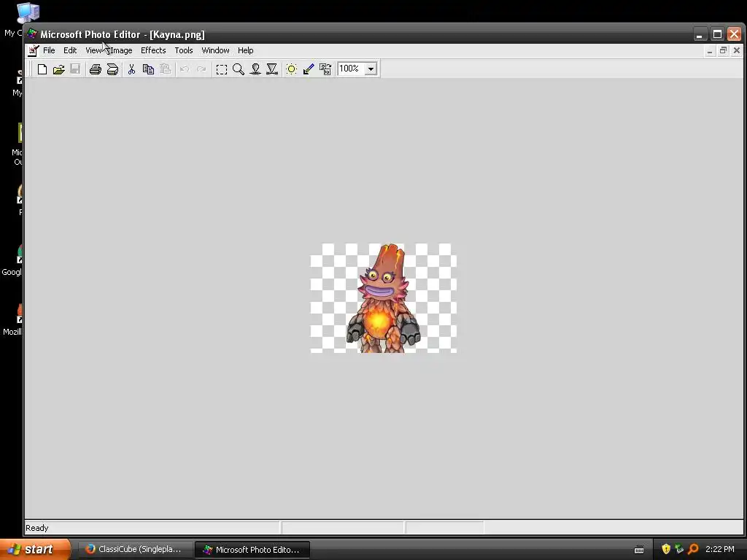Maximize the Microsoft Photo Editor window

click(717, 34)
